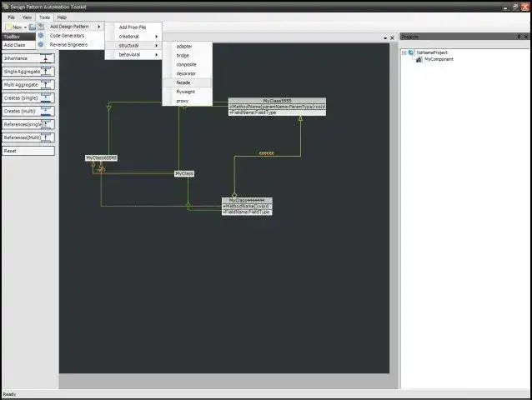
Task: Click the Add Design Pattern menu icon
Action: 41,27
